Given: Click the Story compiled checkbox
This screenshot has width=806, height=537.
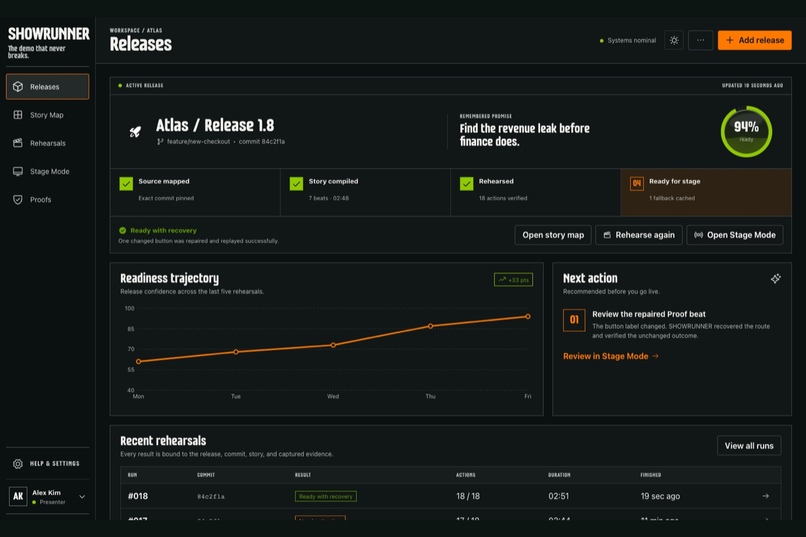Looking at the screenshot, I should 296,183.
